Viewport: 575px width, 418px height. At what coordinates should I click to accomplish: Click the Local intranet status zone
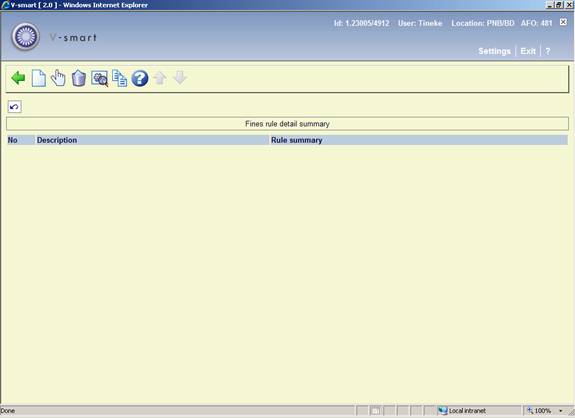pyautogui.click(x=462, y=411)
